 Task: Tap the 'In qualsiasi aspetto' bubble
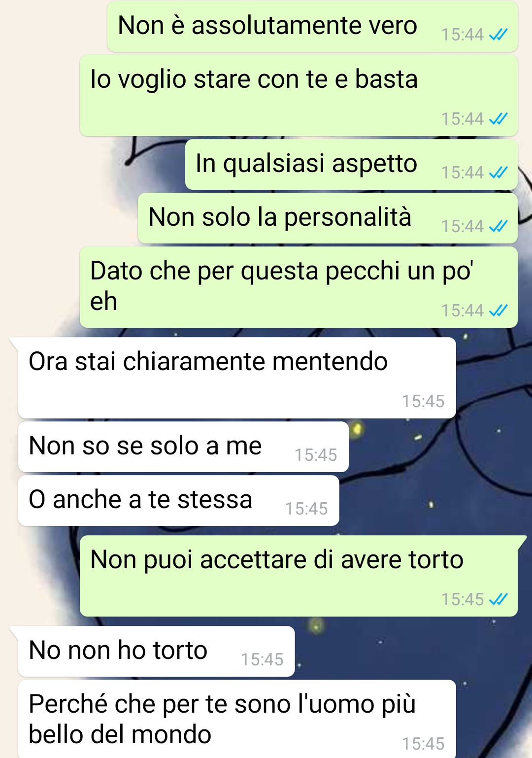[351, 165]
